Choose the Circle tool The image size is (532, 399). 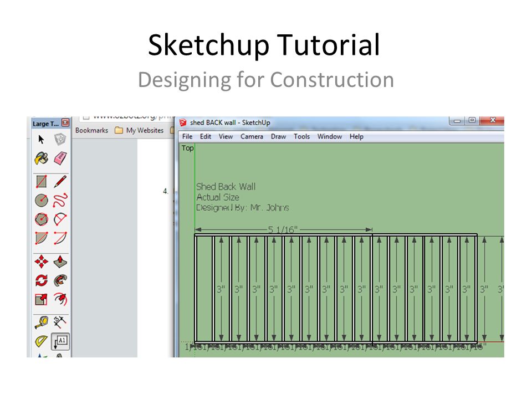(x=42, y=200)
